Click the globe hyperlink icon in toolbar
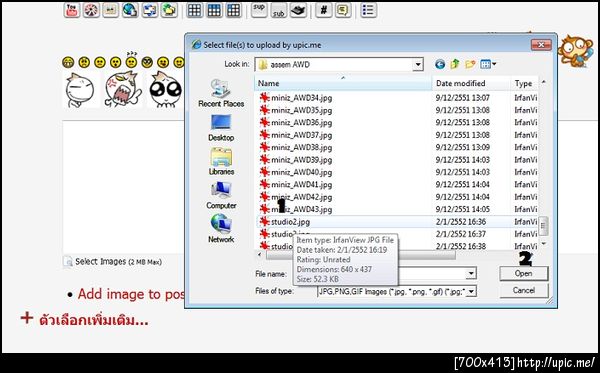This screenshot has height=373, width=600. (x=130, y=10)
